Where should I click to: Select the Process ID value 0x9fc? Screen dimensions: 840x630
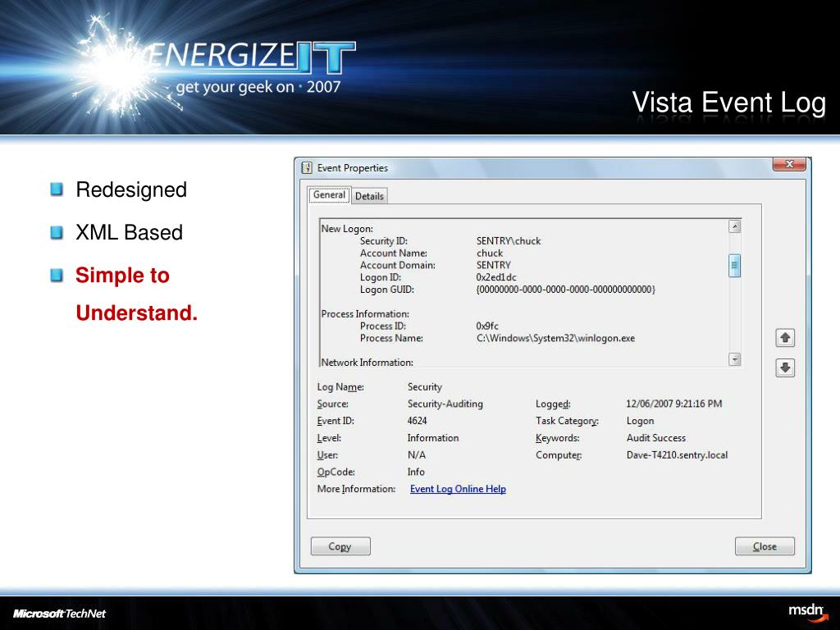click(x=487, y=326)
